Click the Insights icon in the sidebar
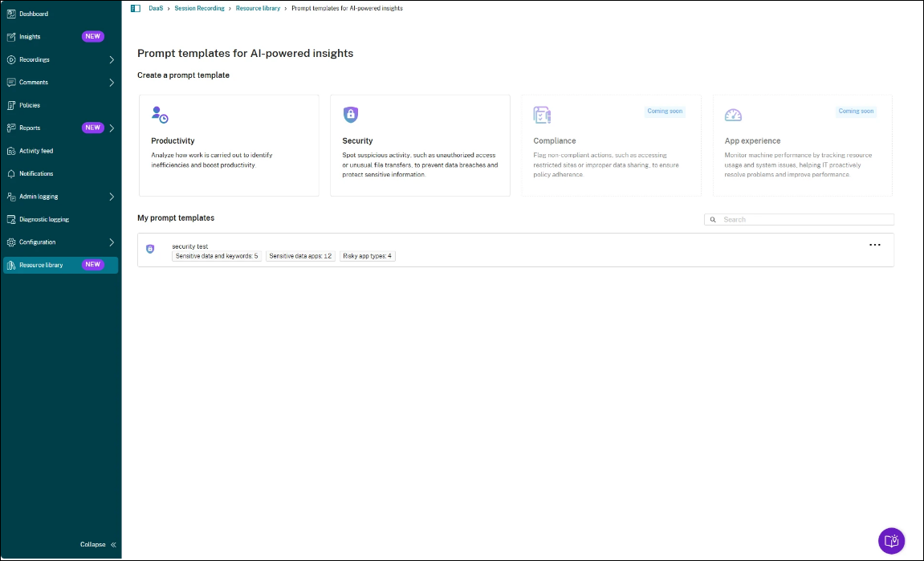The width and height of the screenshot is (924, 561). point(10,37)
